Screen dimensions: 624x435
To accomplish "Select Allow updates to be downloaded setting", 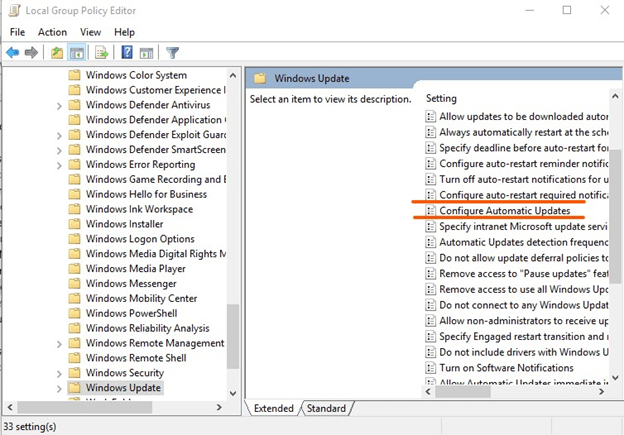I will [524, 116].
